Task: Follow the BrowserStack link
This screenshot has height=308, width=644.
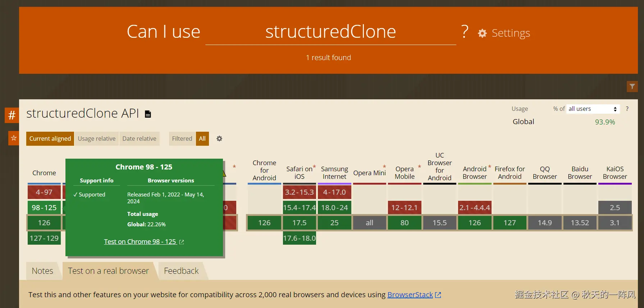Action: point(410,295)
